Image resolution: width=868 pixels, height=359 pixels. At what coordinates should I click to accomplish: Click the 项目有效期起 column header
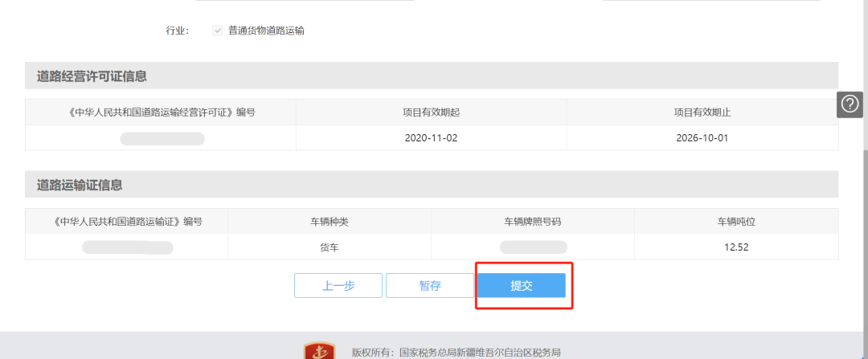click(x=431, y=112)
